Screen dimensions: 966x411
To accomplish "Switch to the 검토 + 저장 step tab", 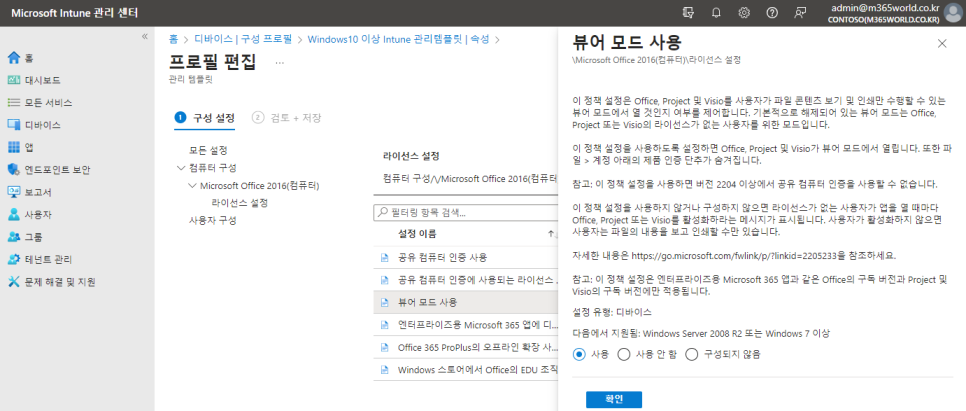I will [286, 118].
